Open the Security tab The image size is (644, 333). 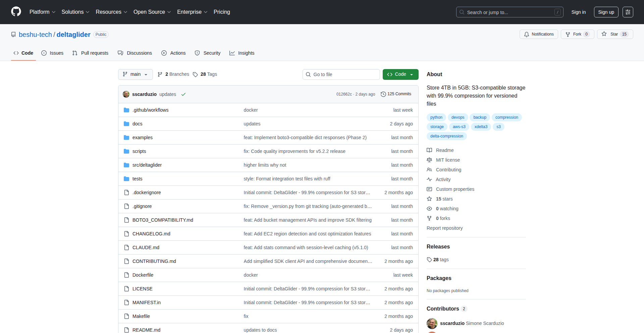[x=208, y=53]
